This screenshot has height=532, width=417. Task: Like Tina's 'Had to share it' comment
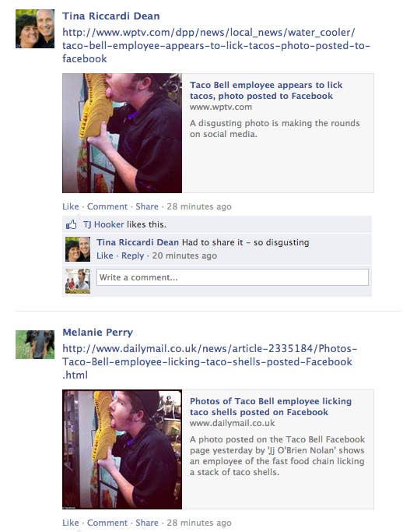pyautogui.click(x=105, y=255)
